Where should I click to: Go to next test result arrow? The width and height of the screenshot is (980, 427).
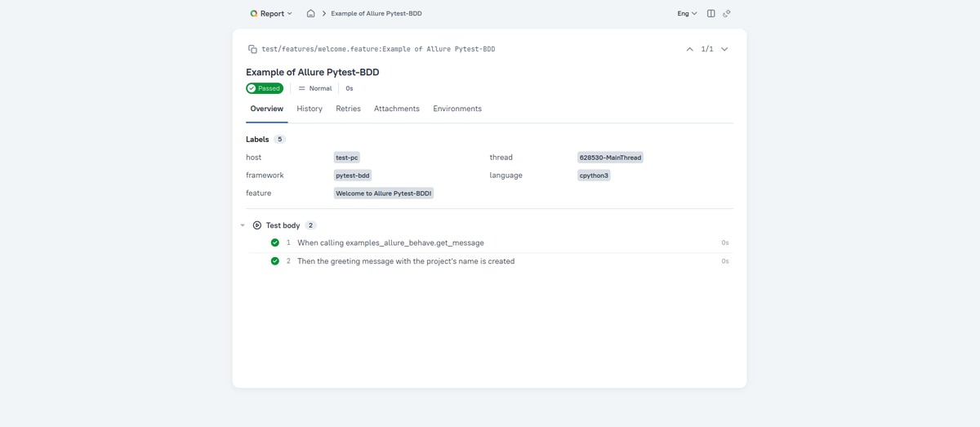[x=724, y=49]
